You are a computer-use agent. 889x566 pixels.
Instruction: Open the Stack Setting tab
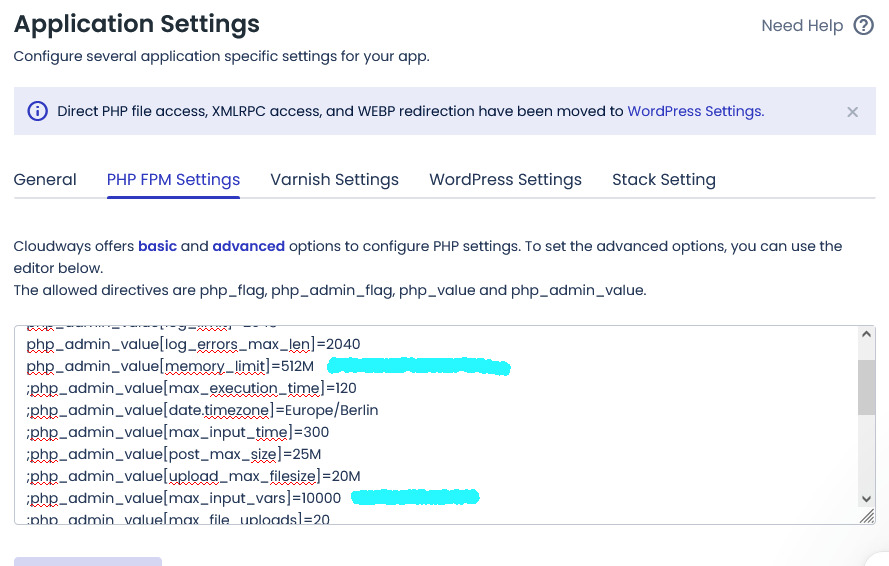(663, 180)
